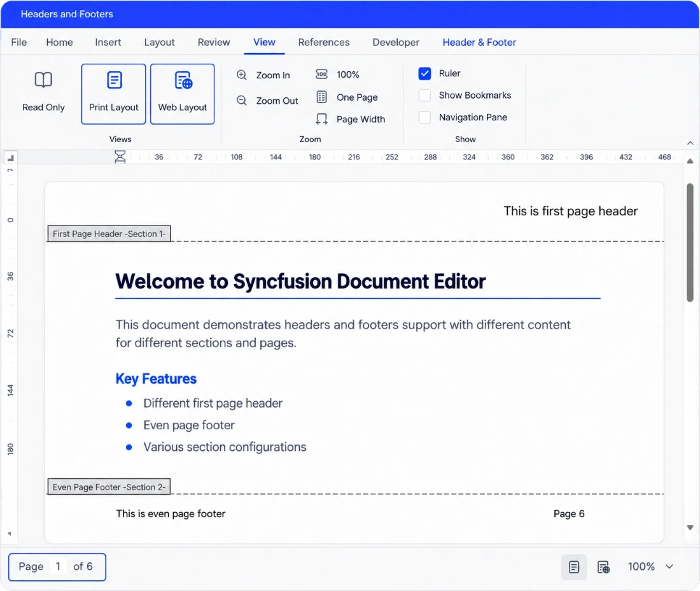The height and width of the screenshot is (591, 700).
Task: Click 'Key Features' heading
Action: tap(156, 379)
